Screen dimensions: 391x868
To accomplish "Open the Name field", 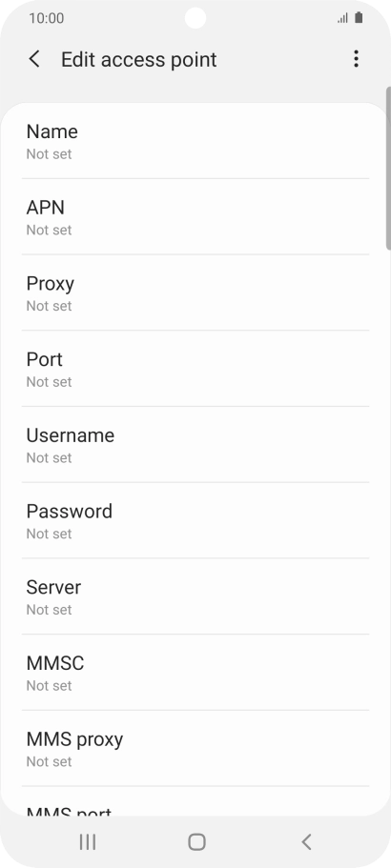I will pos(195,141).
